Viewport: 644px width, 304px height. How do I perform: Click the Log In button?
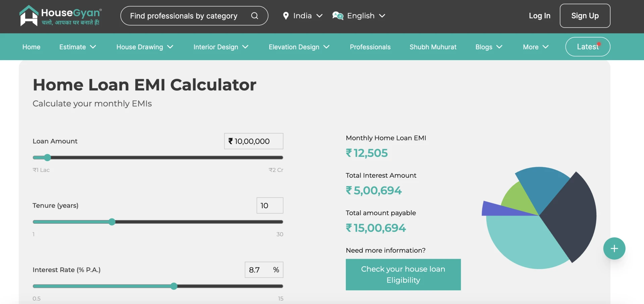(539, 15)
